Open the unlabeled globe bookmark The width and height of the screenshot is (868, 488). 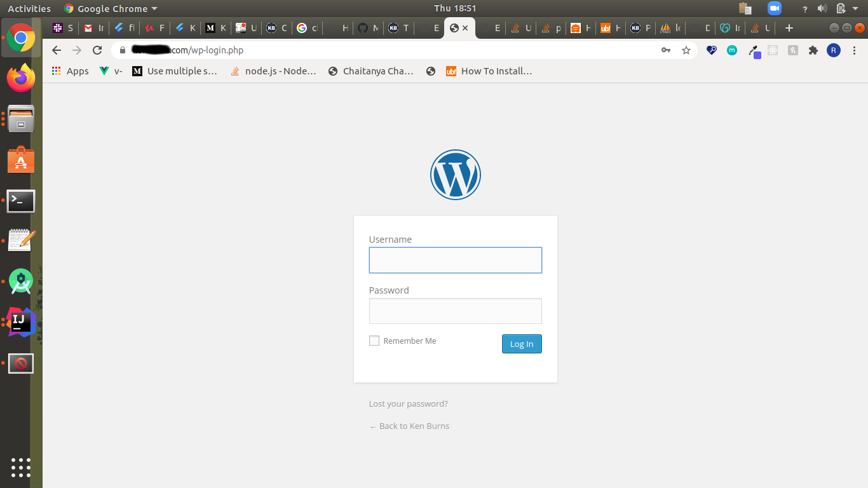click(x=431, y=71)
